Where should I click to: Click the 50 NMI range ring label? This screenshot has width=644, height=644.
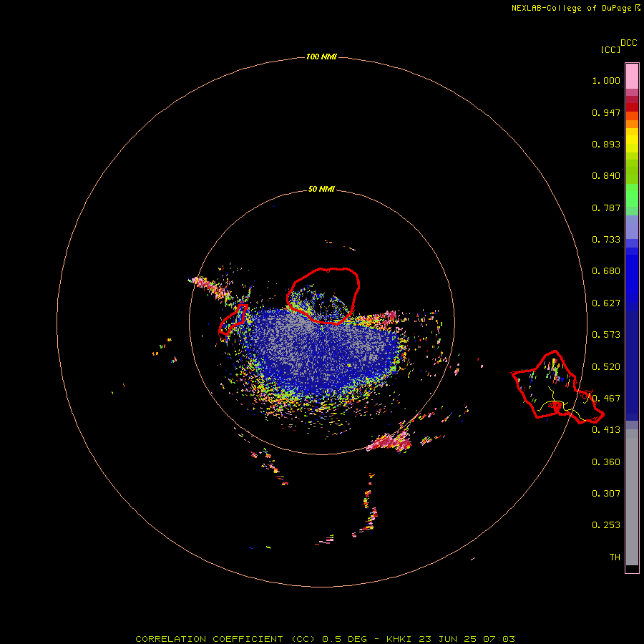(321, 189)
